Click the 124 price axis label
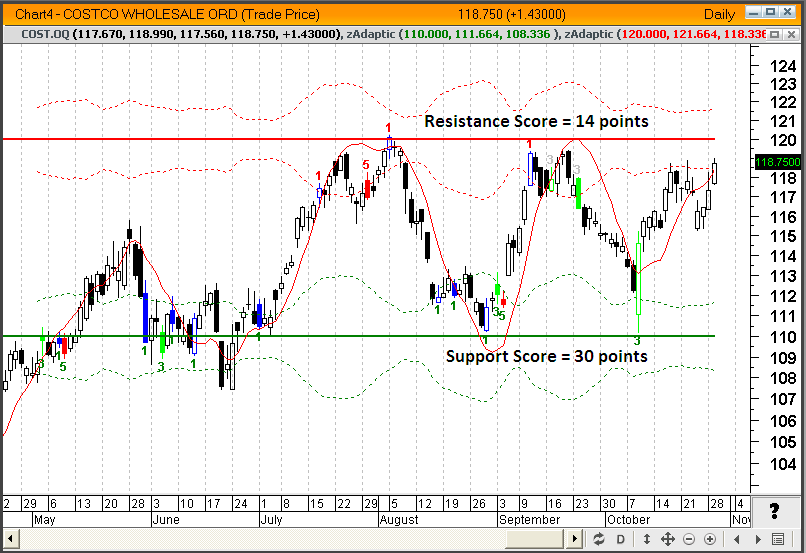806x553 pixels. click(x=782, y=67)
